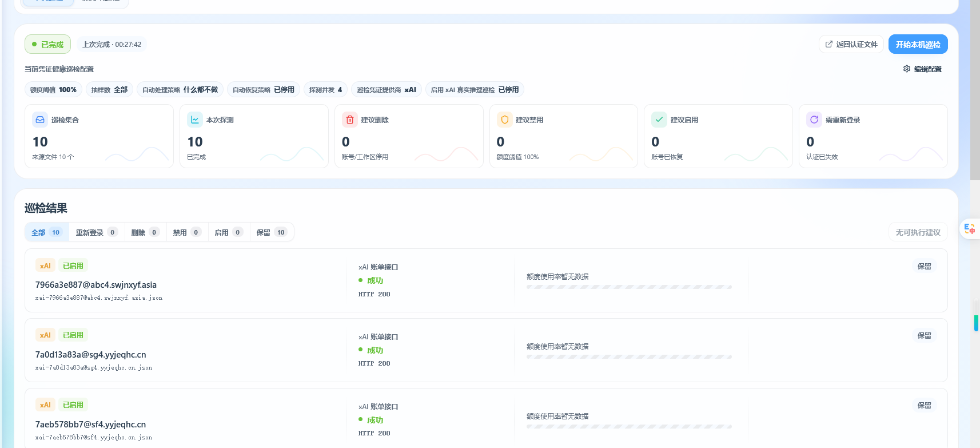Click the gear icon next to 编辑配置
The width and height of the screenshot is (980, 448).
907,69
